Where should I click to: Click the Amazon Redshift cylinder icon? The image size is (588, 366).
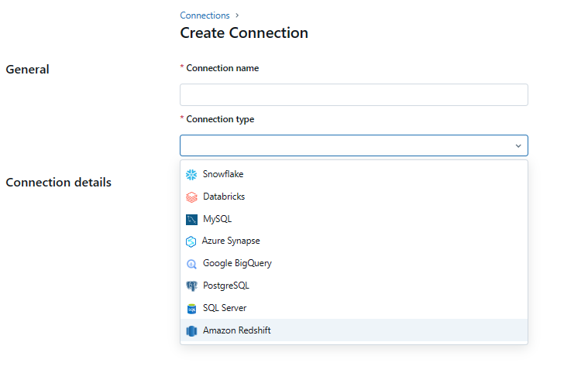click(191, 330)
